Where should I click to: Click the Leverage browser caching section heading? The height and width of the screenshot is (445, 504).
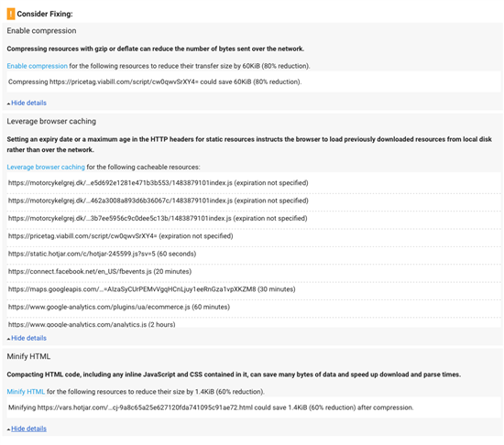pos(51,122)
